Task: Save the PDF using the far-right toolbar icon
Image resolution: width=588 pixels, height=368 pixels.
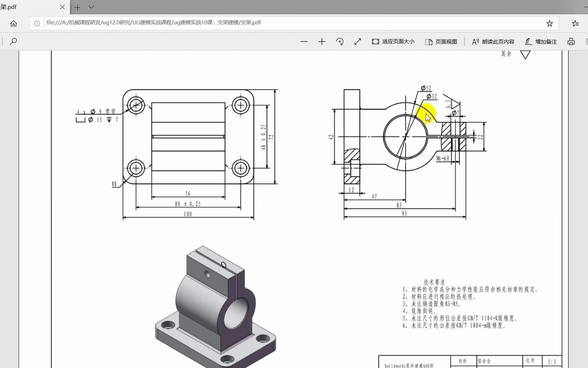Action: tap(586, 42)
